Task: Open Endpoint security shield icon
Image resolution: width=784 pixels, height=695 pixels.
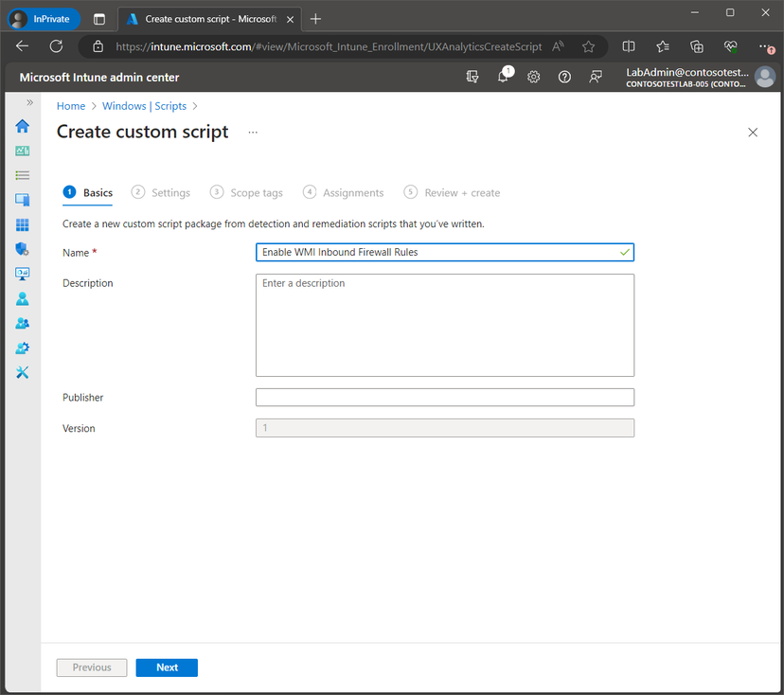Action: click(22, 249)
